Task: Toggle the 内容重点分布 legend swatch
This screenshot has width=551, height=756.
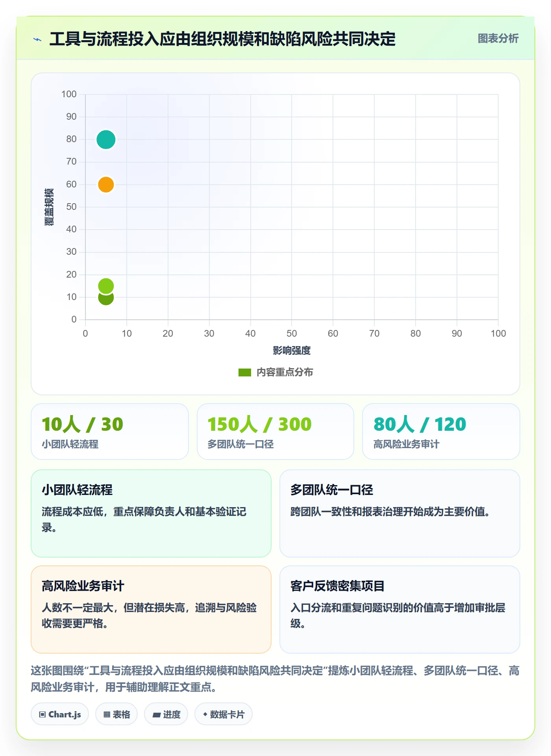Action: 245,372
